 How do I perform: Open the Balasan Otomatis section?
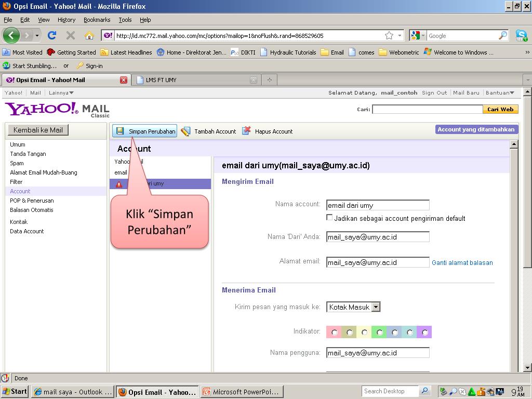click(32, 210)
